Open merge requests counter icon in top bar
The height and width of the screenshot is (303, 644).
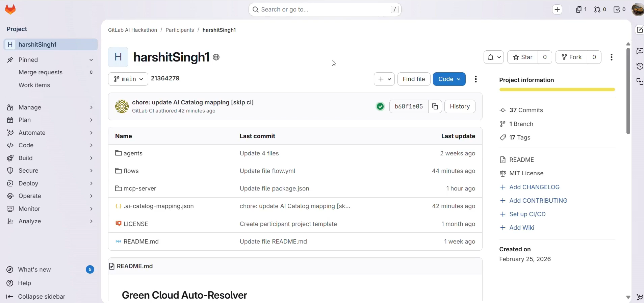pos(600,9)
